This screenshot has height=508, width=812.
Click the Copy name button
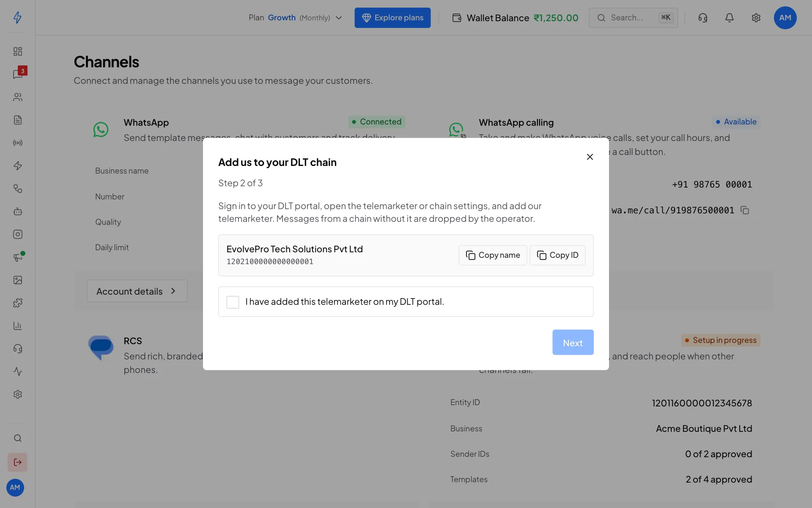pyautogui.click(x=493, y=255)
